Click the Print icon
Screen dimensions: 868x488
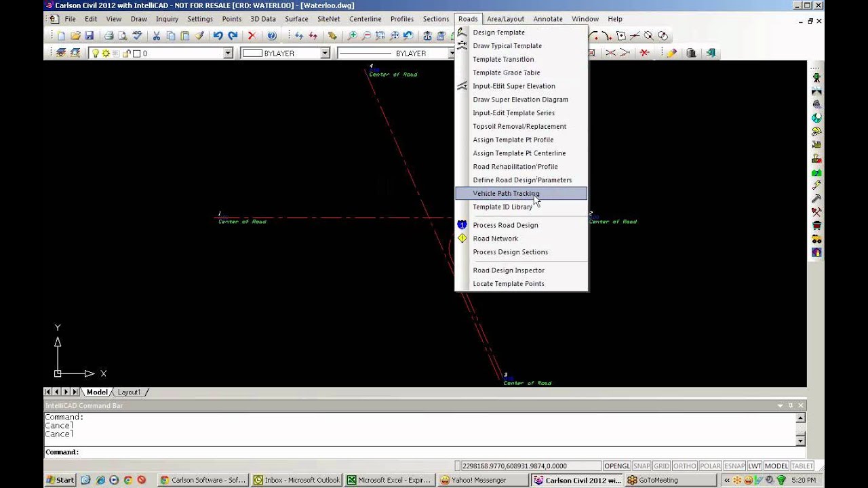pos(108,36)
